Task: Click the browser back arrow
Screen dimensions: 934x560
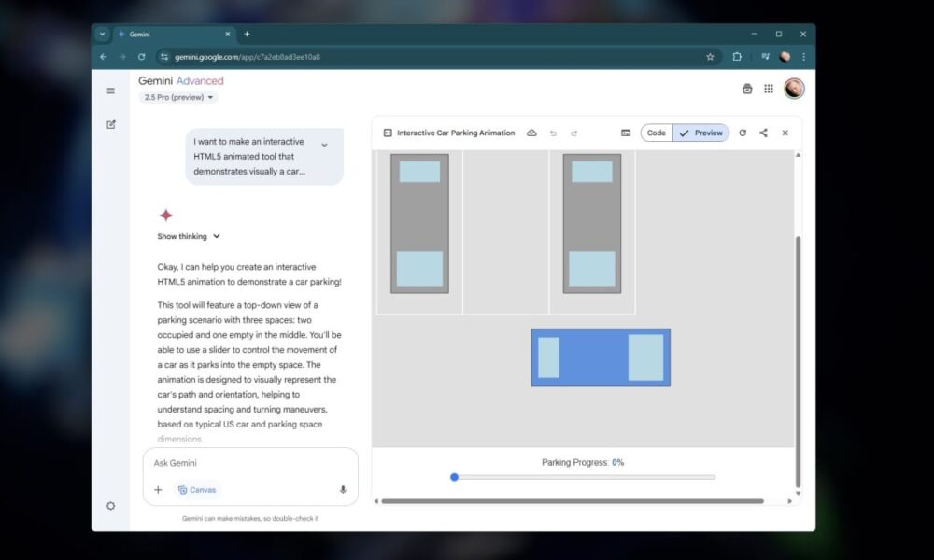Action: pos(104,57)
